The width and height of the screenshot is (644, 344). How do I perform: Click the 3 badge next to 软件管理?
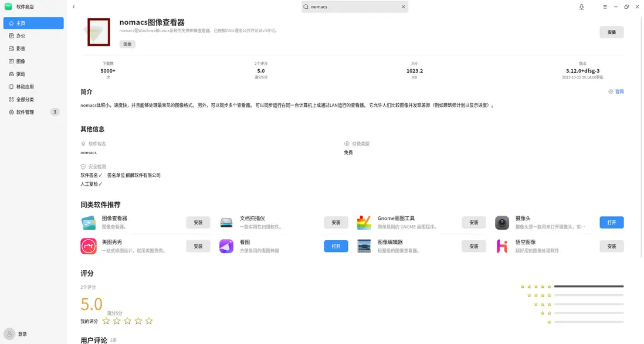[x=55, y=112]
